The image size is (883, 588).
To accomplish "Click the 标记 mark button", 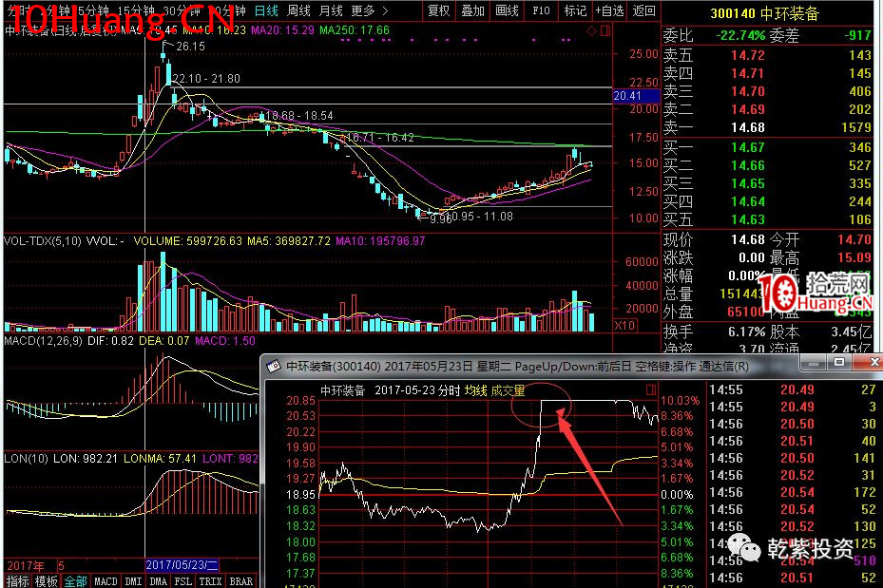I will 575,10.
